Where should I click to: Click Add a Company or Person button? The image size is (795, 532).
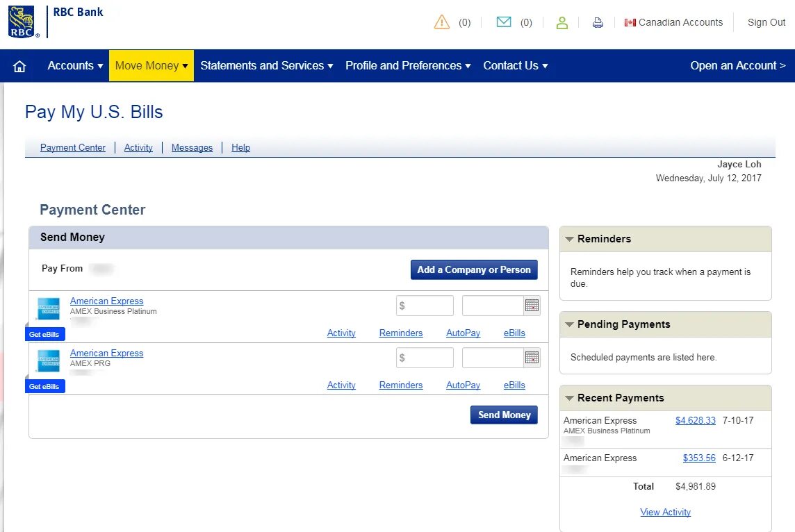(x=473, y=269)
